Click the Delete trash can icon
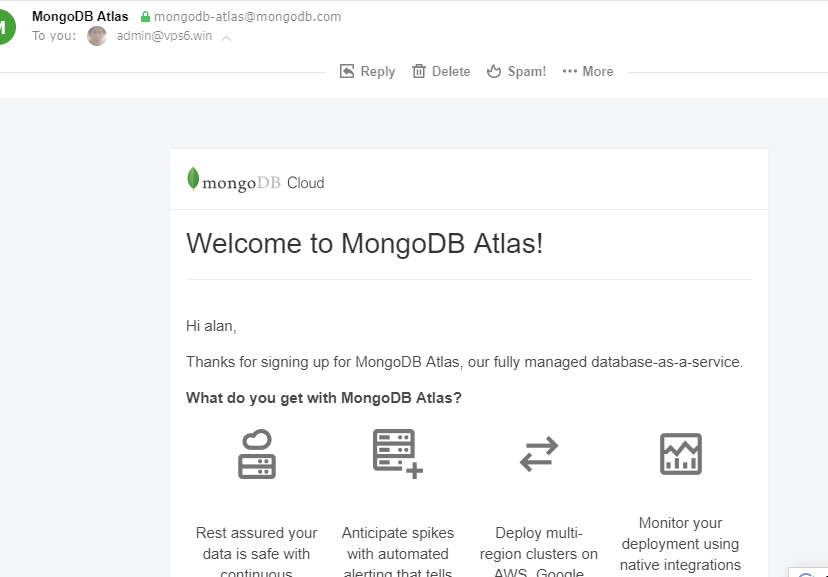 419,71
